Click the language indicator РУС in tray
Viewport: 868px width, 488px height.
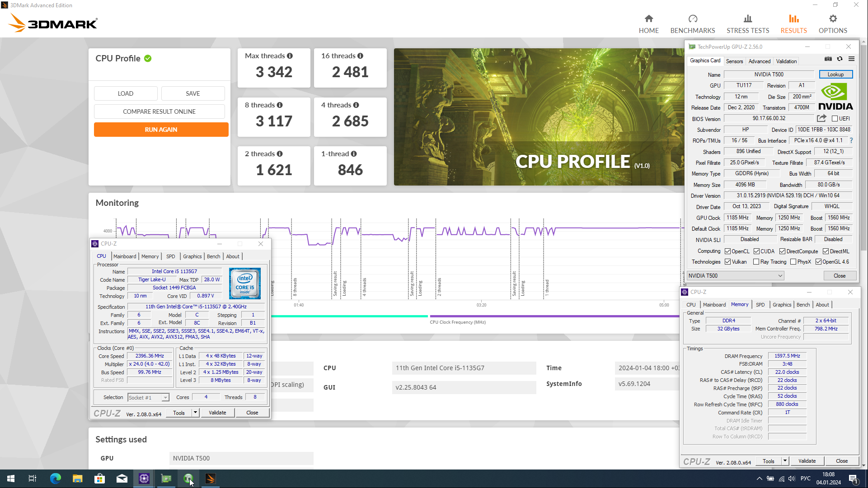[805, 479]
